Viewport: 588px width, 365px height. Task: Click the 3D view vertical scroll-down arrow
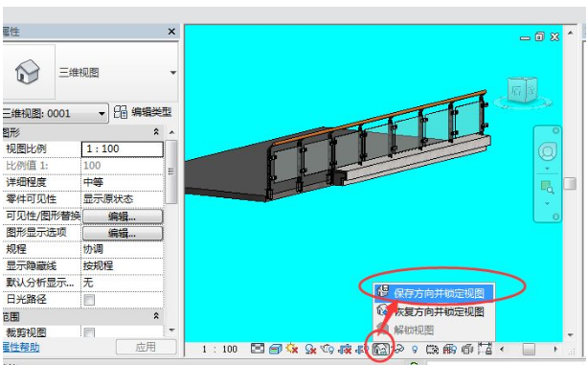(570, 334)
